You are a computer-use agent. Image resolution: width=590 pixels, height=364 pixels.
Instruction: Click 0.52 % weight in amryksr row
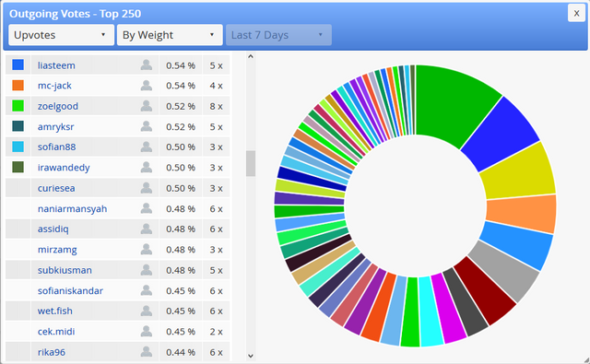coord(181,127)
